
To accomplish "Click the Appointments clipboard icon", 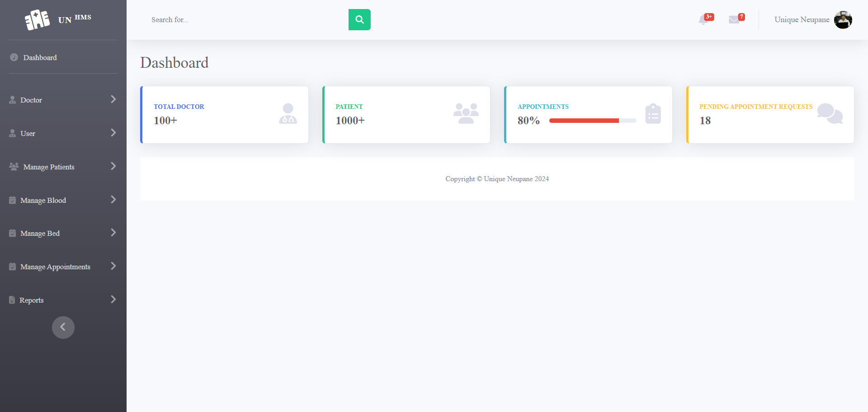I will click(x=653, y=114).
